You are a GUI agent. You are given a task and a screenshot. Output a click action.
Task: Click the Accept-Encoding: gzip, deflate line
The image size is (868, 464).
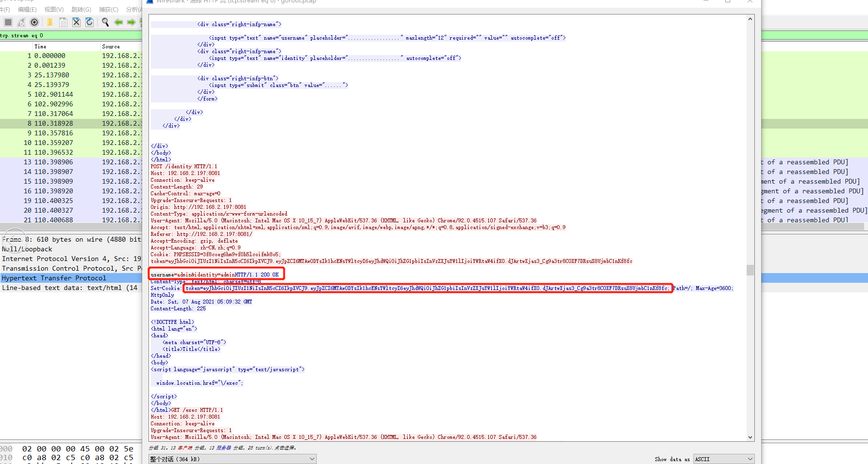point(194,241)
